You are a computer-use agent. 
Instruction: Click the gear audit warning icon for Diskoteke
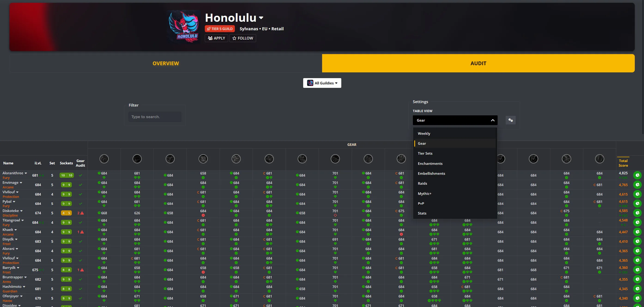point(82,213)
